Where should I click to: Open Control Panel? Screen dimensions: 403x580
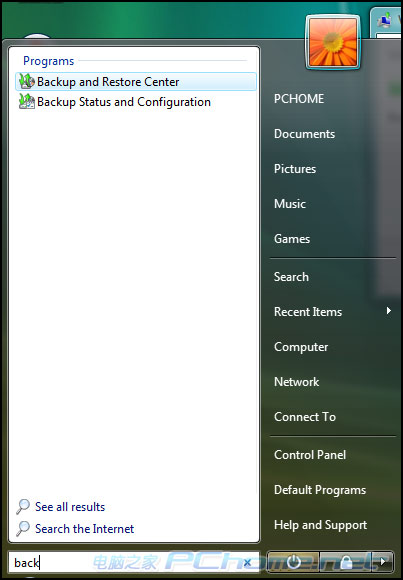point(310,455)
